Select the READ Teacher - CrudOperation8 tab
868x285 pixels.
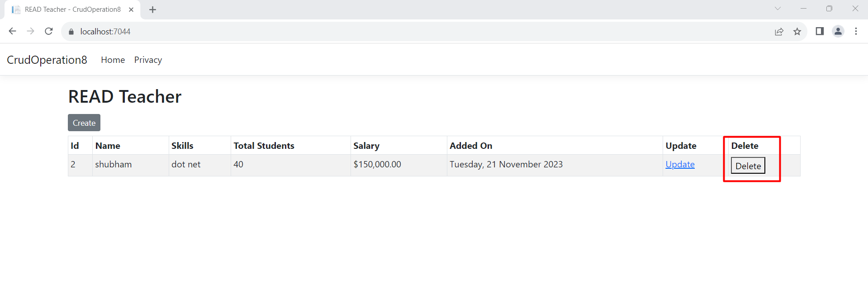coord(72,9)
